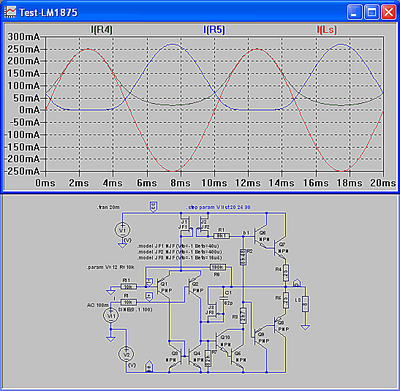This screenshot has width=400, height=391.
Task: Click the non-inverting input flag near Ri
Action: [149, 296]
